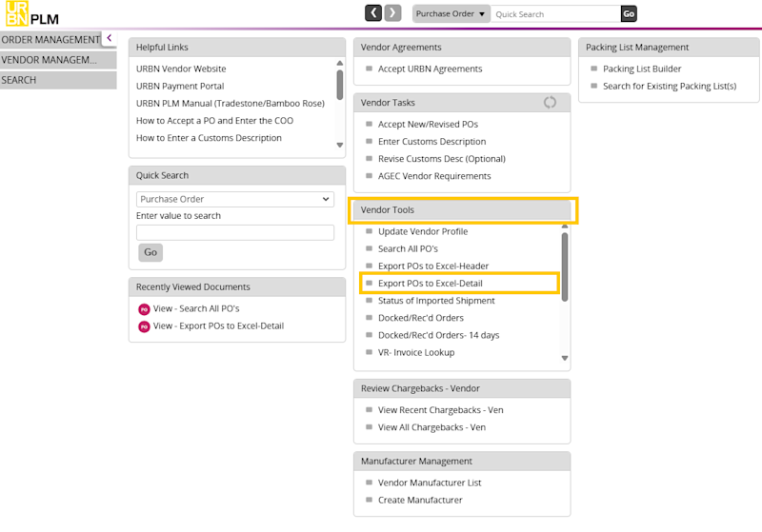Viewport: 762px width, 532px height.
Task: Click the black Go button in the header
Action: [629, 14]
